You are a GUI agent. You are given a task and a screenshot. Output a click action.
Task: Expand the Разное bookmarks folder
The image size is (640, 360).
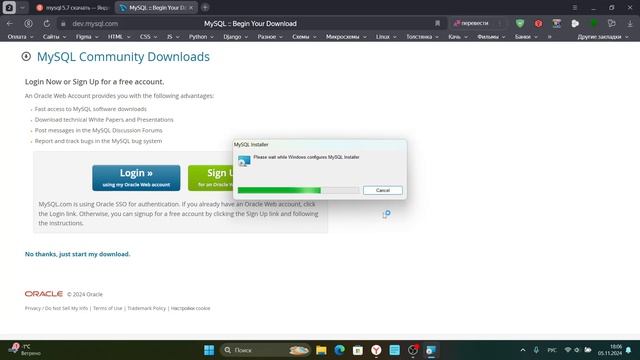[270, 37]
